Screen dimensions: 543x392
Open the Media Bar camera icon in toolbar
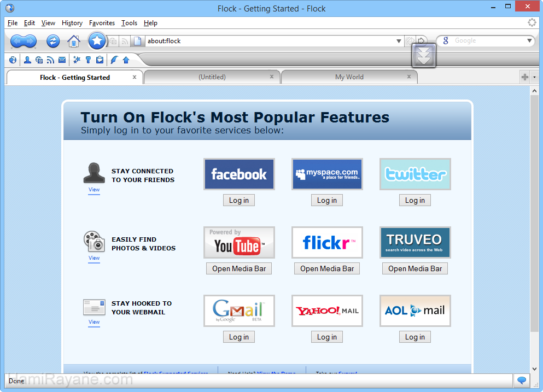pos(39,60)
